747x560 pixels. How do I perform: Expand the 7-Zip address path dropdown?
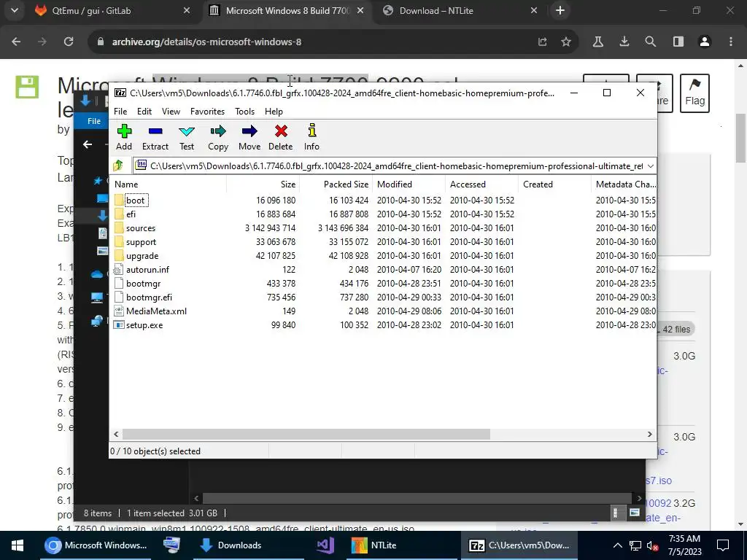click(x=650, y=166)
